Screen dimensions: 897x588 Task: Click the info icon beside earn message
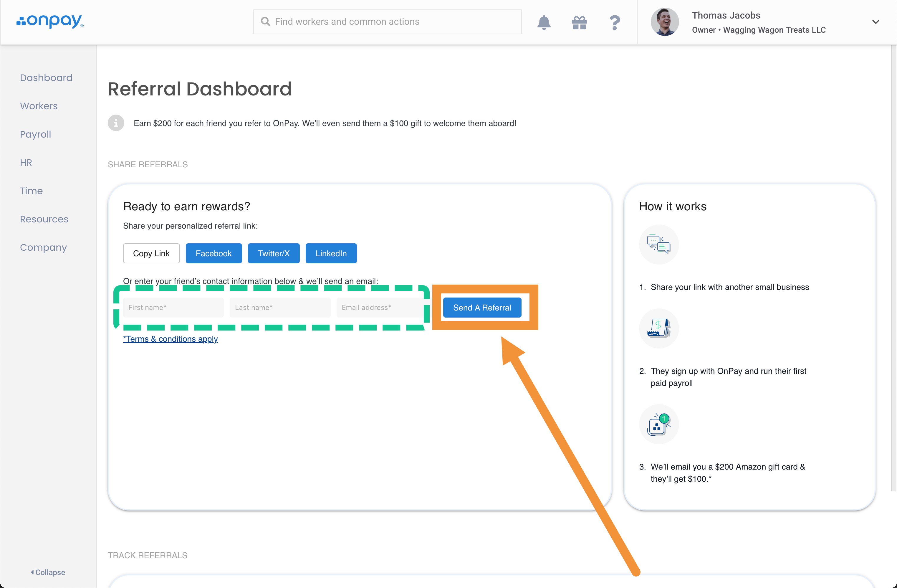(116, 123)
